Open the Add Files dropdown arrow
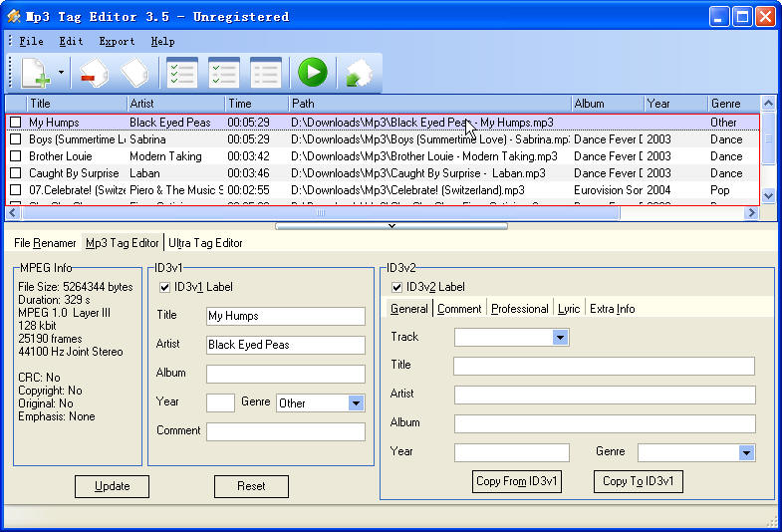Screen dimensions: 782x532 click(x=61, y=73)
